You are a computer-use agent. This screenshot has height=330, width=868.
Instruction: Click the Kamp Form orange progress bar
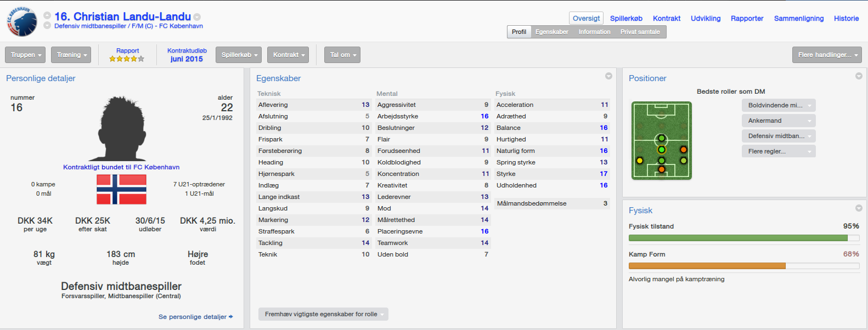point(707,266)
